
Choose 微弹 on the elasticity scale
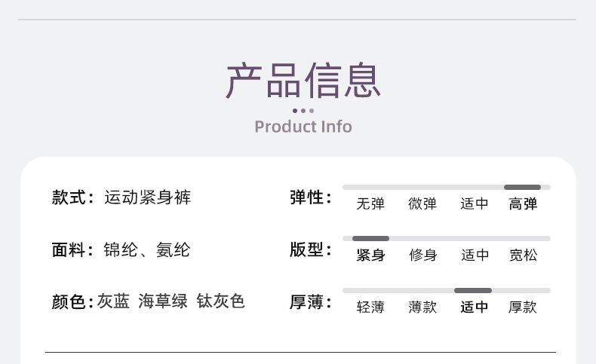pos(422,203)
